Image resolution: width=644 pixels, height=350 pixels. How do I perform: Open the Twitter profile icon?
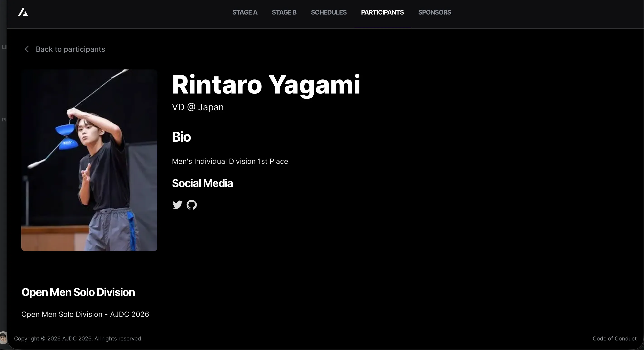point(177,205)
